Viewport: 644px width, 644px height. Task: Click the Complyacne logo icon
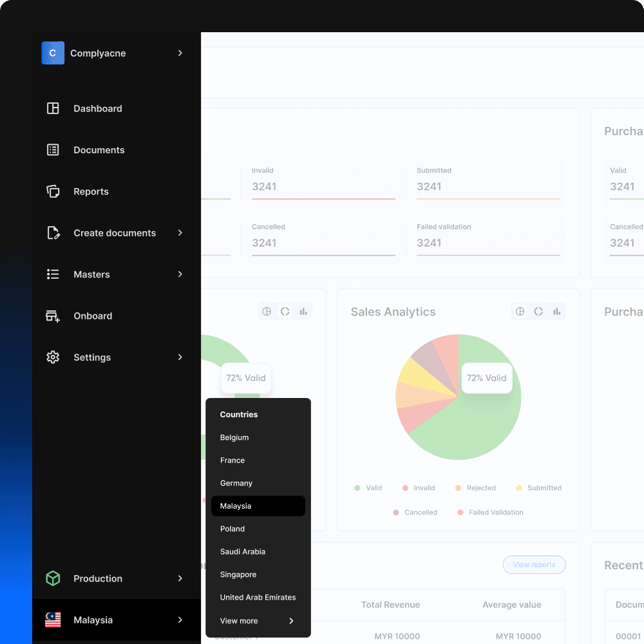coord(52,53)
